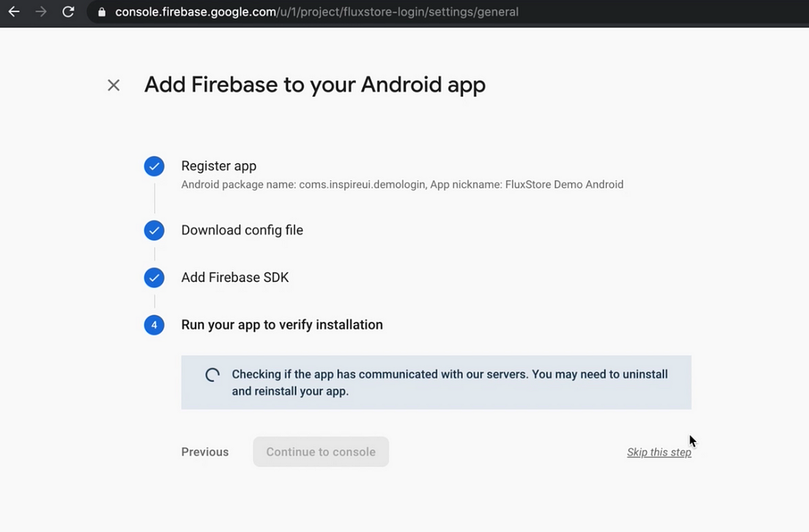Screen dimensions: 809x532
Task: Click the Register app step checkmark
Action: point(154,166)
